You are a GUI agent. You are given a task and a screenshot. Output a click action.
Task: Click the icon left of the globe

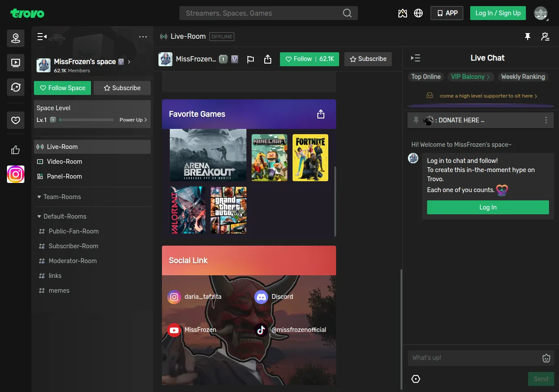coord(403,13)
